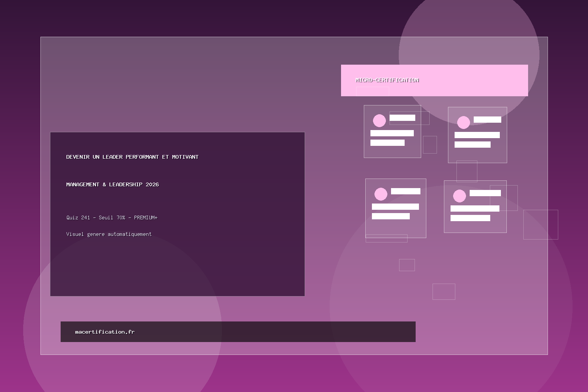588x392 pixels.
Task: Select the small outlined square beside the top-left card
Action: [x=430, y=145]
